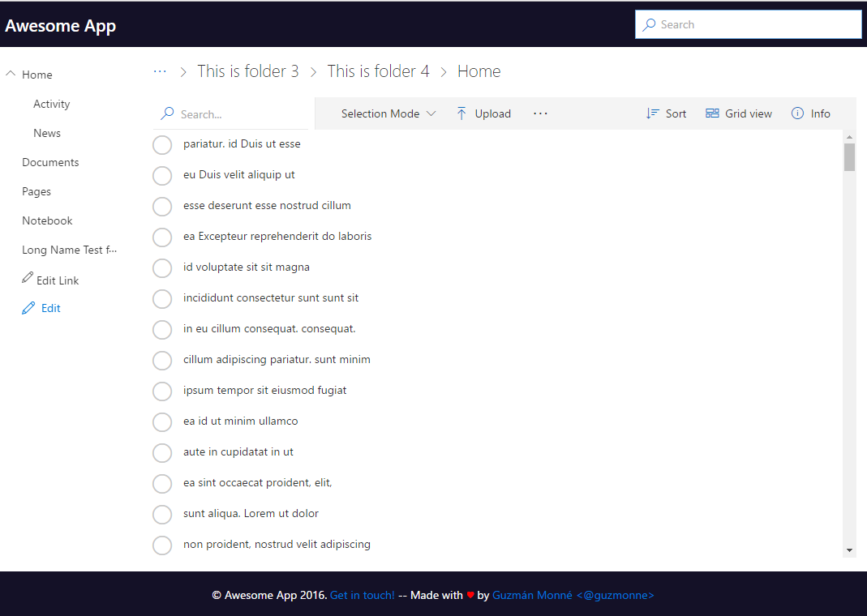867x616 pixels.
Task: Go to Pages in the sidebar
Action: [x=36, y=192]
